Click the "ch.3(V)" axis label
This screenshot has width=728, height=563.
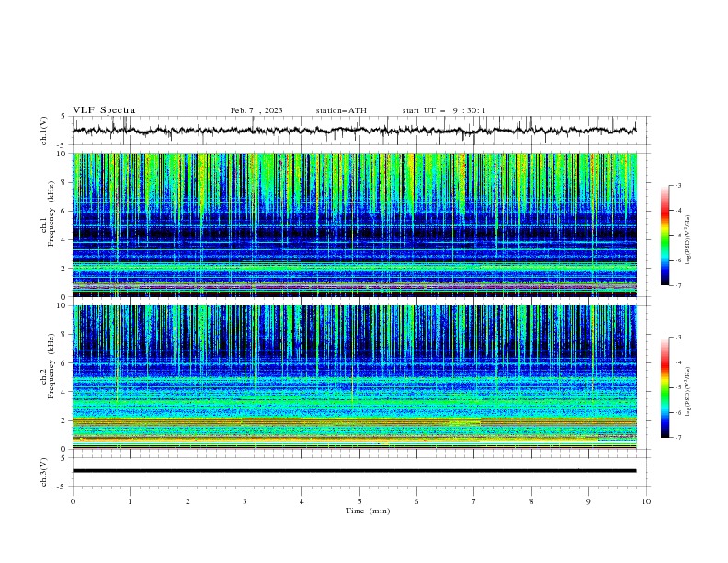[44, 472]
